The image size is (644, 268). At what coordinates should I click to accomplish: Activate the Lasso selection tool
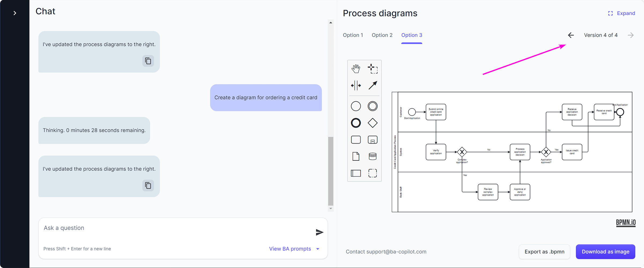(x=373, y=68)
